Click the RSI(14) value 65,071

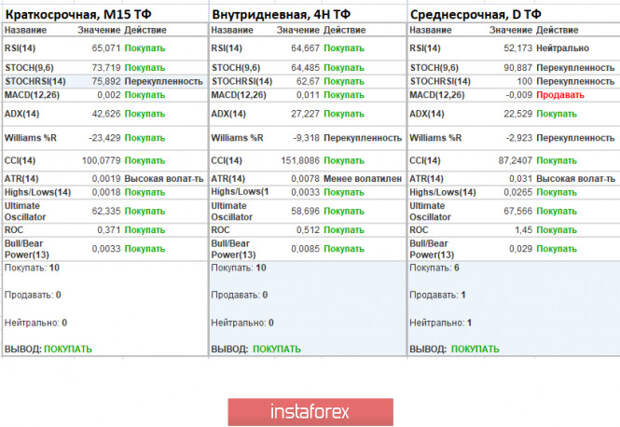click(106, 48)
